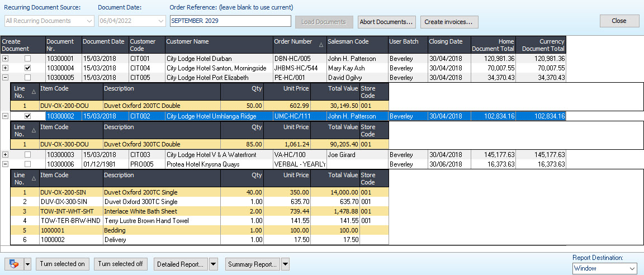Open the dropdown arrow beside the export icon
The height and width of the screenshot is (275, 644).
click(x=28, y=264)
